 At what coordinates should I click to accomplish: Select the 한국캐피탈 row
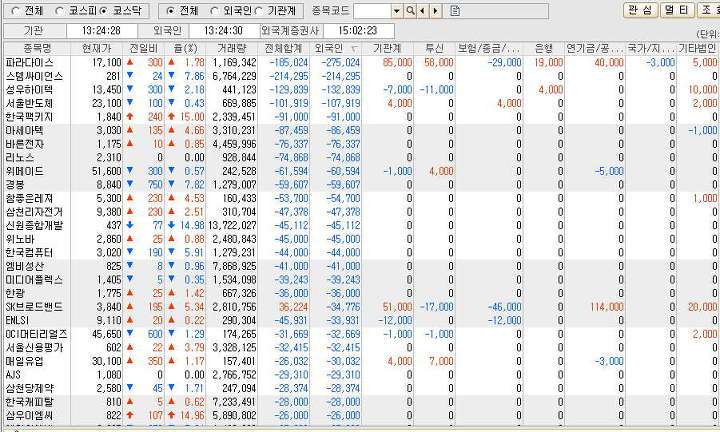coord(360,402)
